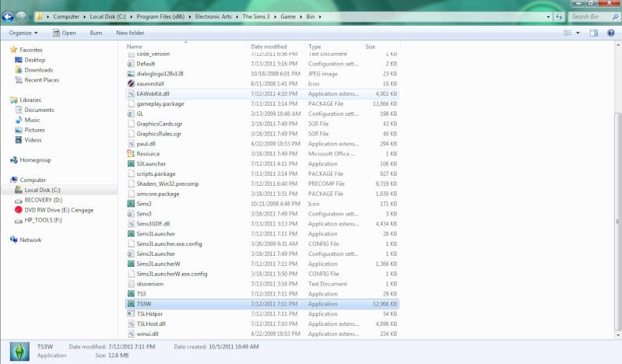Screen dimensions: 622x364
Task: Click the change view icon
Action: (x=568, y=33)
